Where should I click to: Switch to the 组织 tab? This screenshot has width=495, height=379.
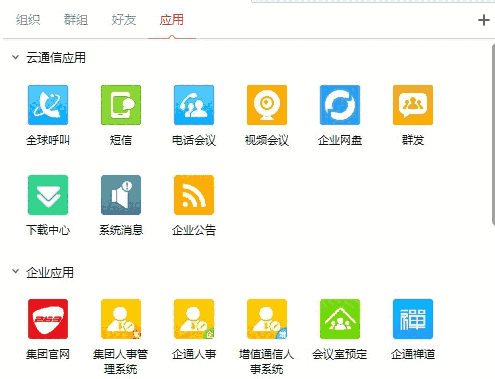[x=28, y=20]
